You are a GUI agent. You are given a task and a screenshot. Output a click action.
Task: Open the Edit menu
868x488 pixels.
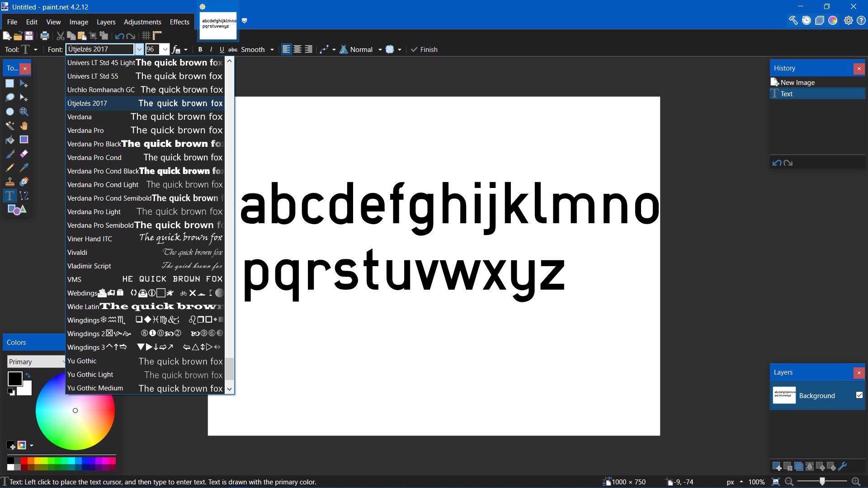(x=32, y=22)
